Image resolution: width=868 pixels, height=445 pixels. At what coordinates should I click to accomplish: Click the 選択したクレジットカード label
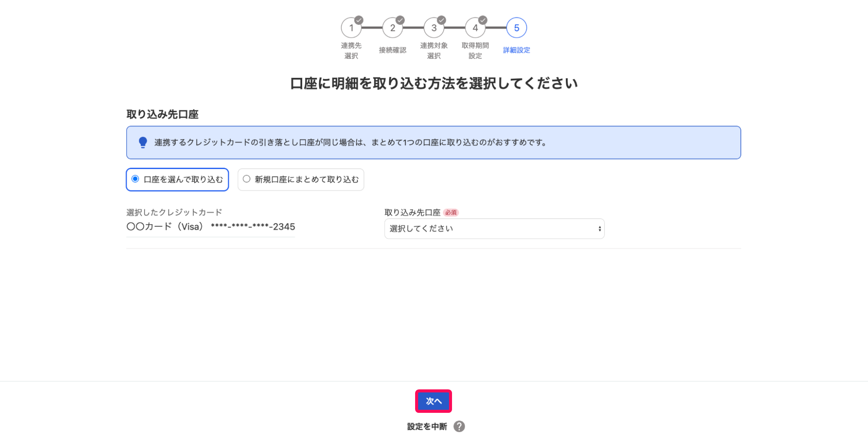click(174, 212)
